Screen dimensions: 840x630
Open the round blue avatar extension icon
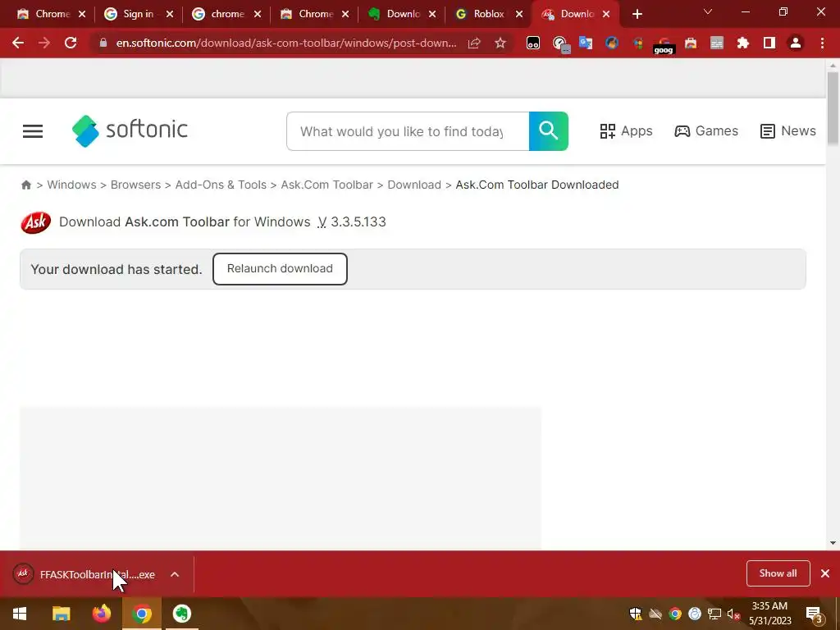point(612,43)
